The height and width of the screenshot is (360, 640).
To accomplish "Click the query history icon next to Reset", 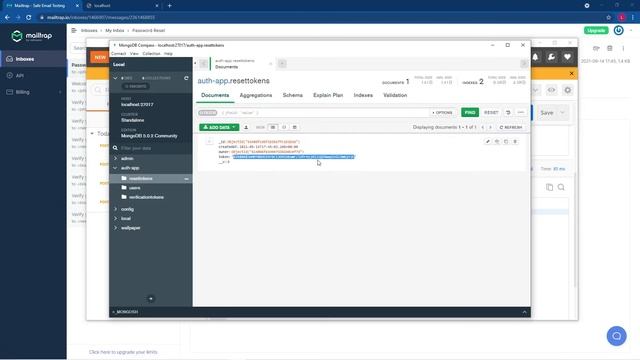I will coord(508,112).
